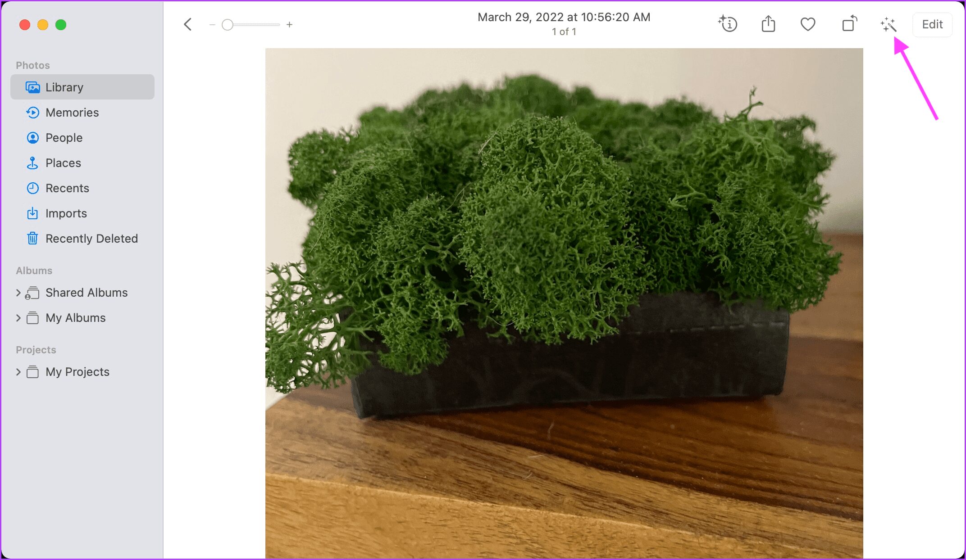Expand the Shared Albums section
Viewport: 966px width, 560px height.
18,293
